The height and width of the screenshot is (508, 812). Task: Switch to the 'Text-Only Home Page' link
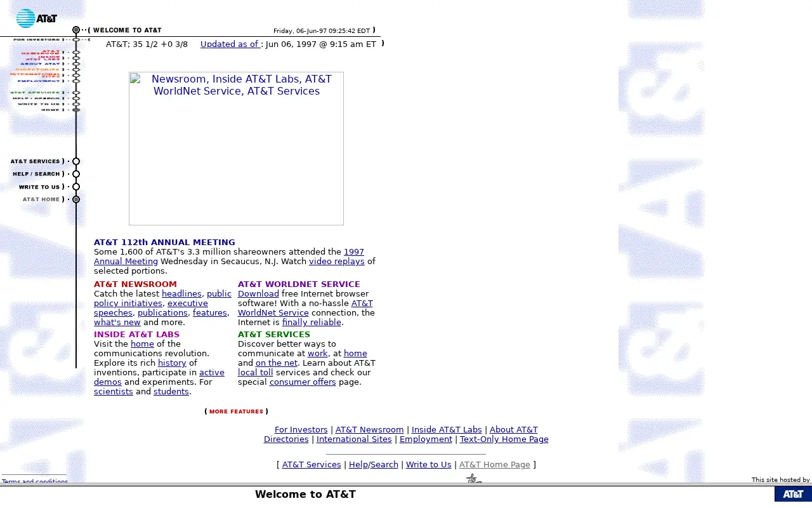tap(504, 439)
